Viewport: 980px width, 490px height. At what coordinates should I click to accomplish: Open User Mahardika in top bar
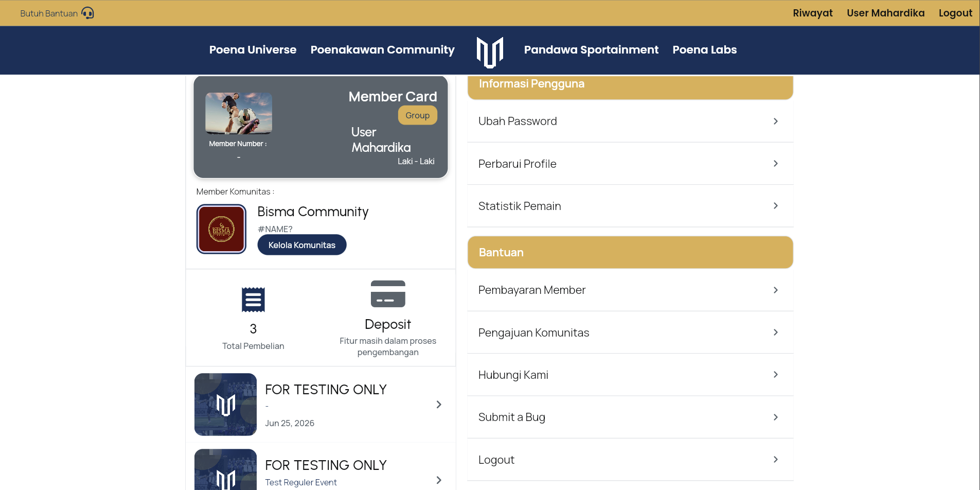pyautogui.click(x=886, y=13)
